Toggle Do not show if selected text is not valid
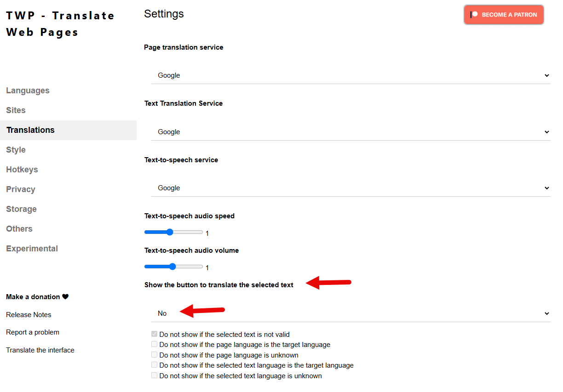This screenshot has width=563, height=392. (x=155, y=334)
